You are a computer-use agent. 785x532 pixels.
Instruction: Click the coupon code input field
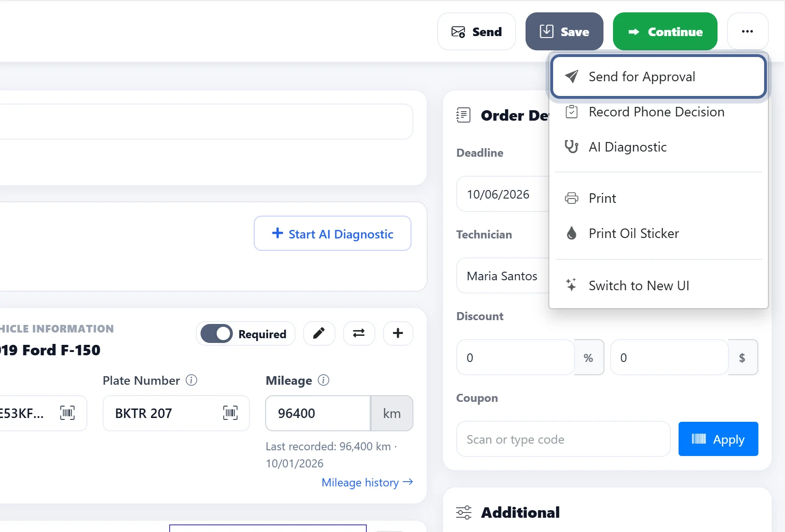564,439
